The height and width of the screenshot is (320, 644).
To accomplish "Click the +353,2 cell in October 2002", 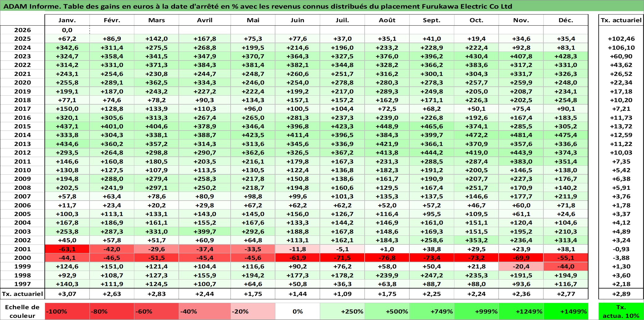I will [x=476, y=240].
